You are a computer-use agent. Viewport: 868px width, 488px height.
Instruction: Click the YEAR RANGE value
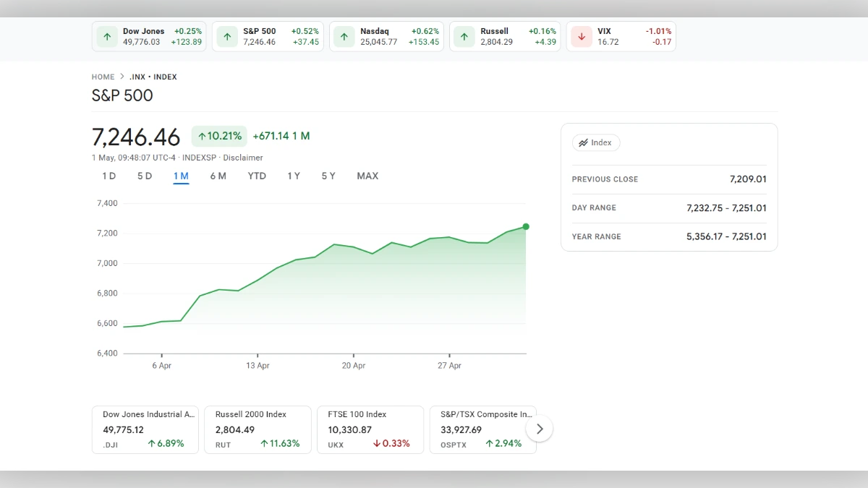[726, 236]
